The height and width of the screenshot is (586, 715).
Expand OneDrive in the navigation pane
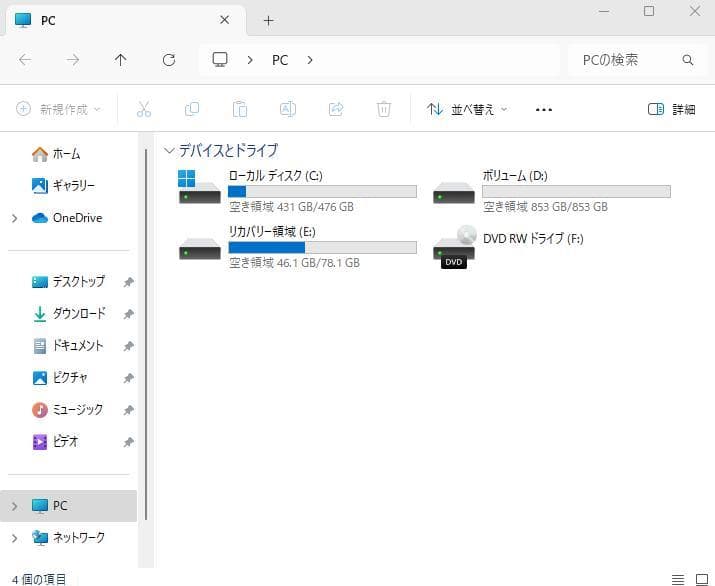point(15,218)
